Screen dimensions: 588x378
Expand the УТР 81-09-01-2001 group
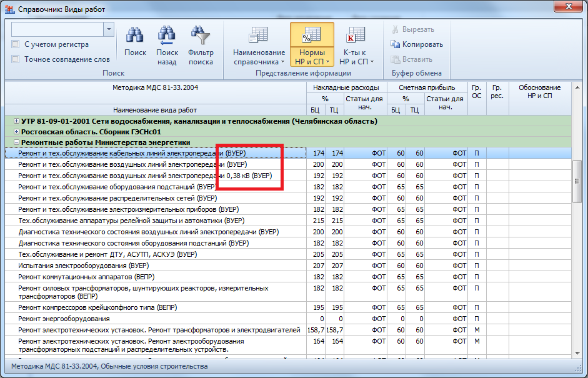coord(16,121)
